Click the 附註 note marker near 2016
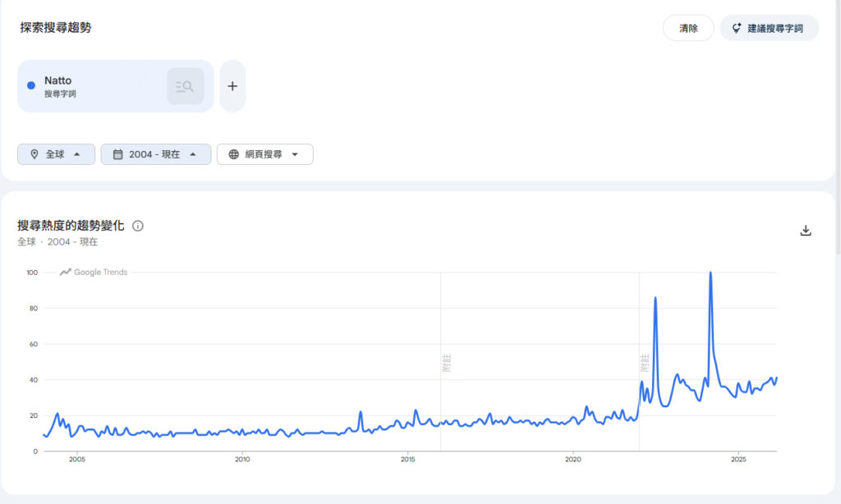Viewport: 841px width, 504px height. [447, 362]
